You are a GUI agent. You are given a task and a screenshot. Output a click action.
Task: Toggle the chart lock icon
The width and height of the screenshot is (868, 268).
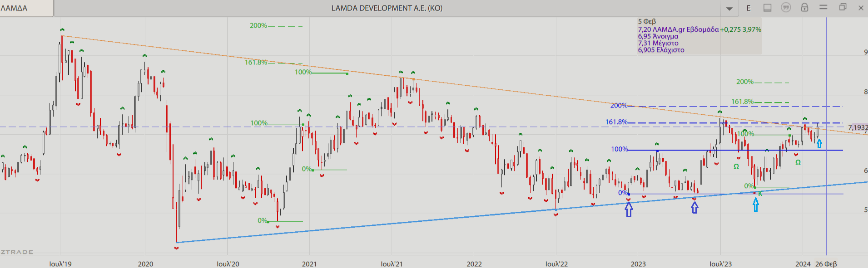804,7
